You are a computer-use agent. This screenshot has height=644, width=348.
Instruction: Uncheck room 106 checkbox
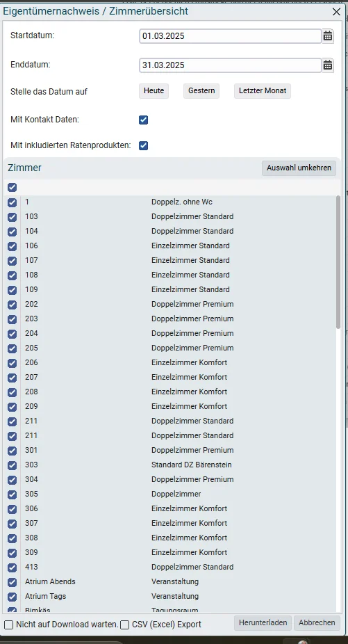[13, 246]
